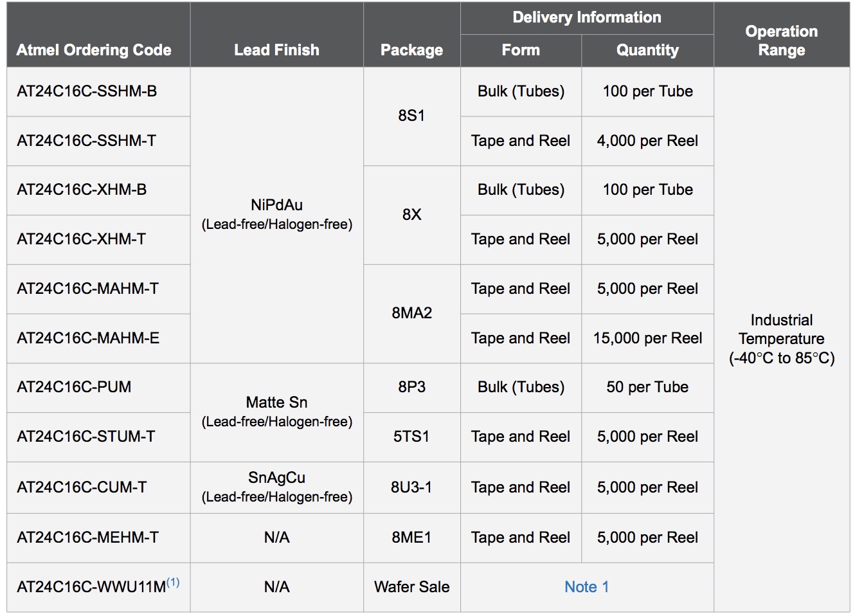Viewport: 864px width, 616px height.
Task: Click the NiPdAu lead finish cell
Action: pos(276,214)
